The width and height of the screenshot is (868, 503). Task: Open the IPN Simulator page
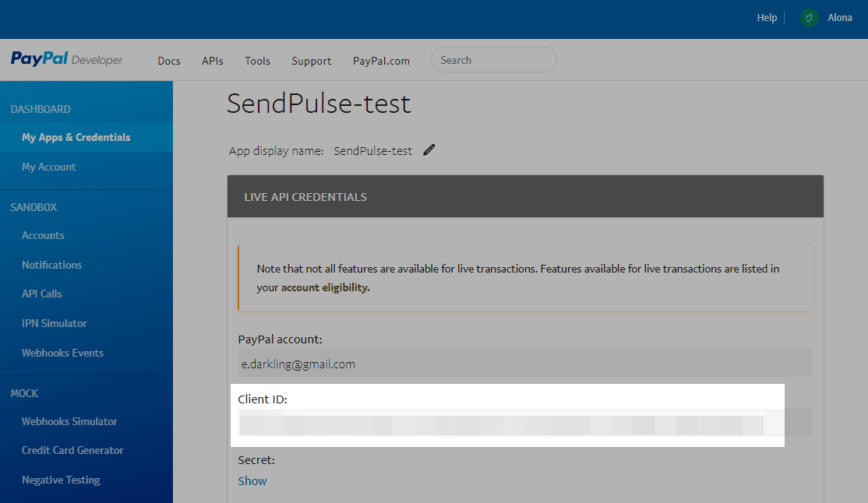pyautogui.click(x=55, y=323)
